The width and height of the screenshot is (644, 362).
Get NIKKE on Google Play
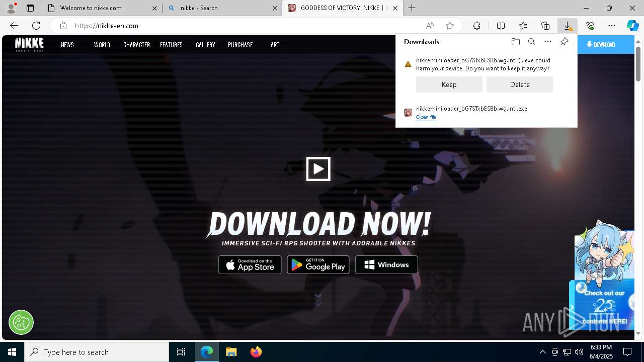point(318,265)
